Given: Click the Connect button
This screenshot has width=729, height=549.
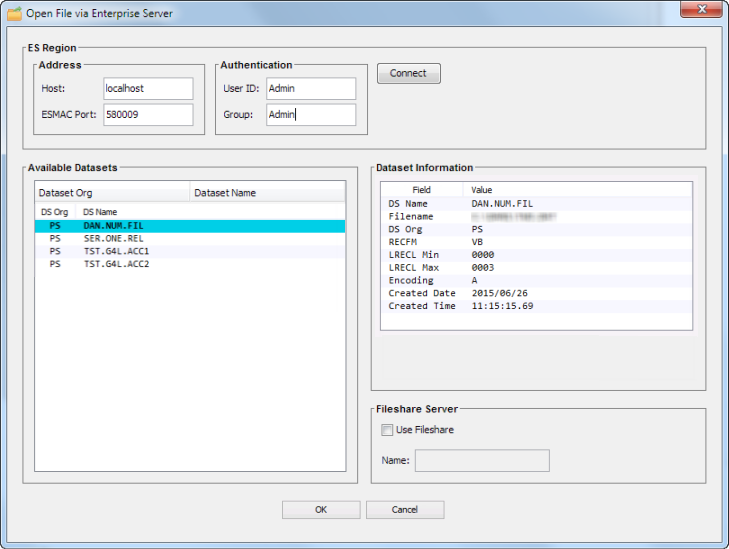Looking at the screenshot, I should (x=408, y=74).
